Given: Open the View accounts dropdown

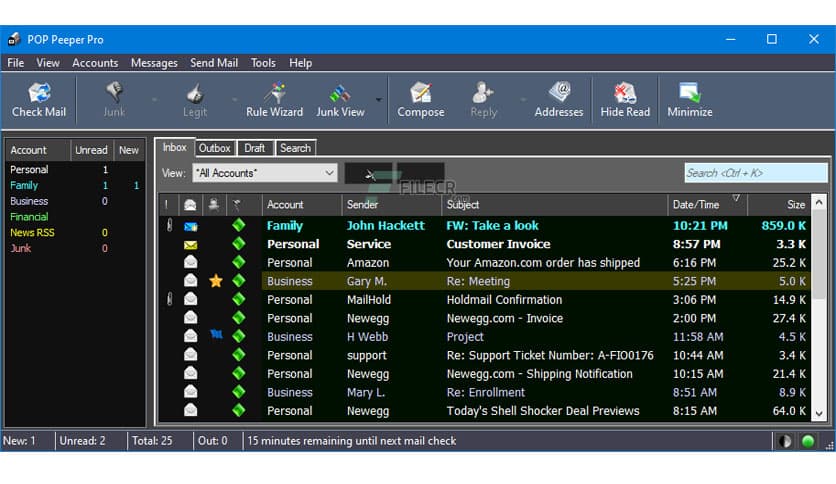Looking at the screenshot, I should click(265, 173).
